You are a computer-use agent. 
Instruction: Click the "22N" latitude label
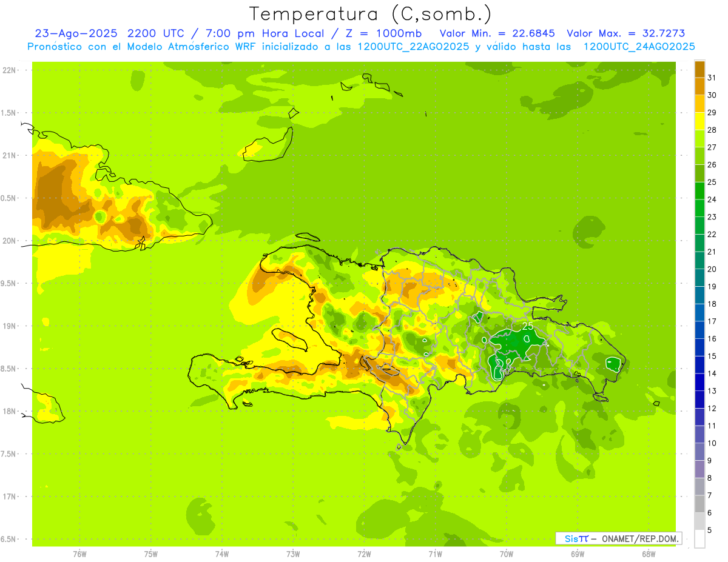10,70
